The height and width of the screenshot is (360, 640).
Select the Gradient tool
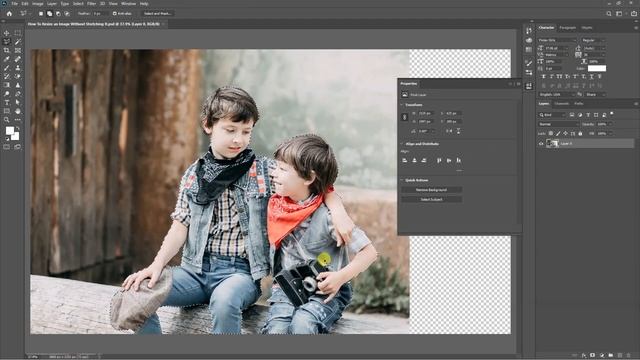[x=7, y=85]
